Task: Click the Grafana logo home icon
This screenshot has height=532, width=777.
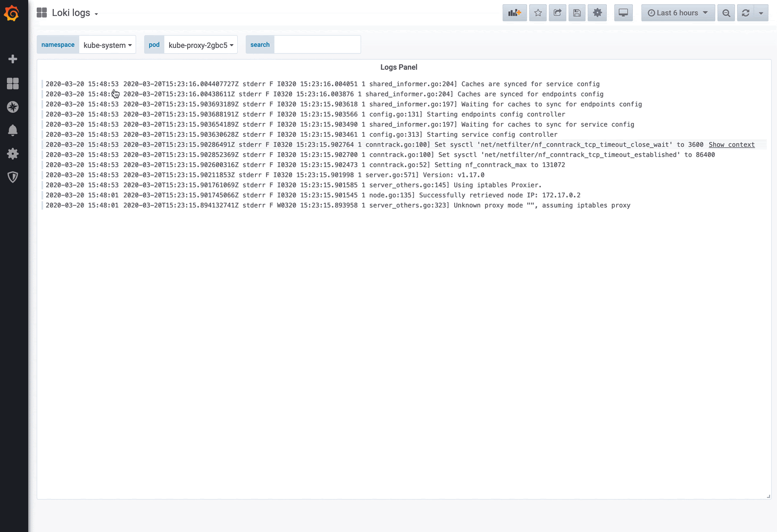Action: point(12,13)
